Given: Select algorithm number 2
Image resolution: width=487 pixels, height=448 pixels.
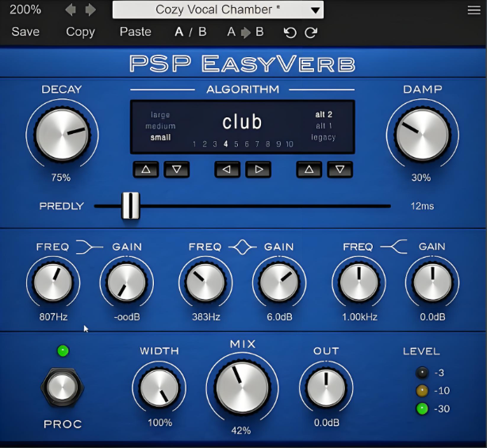Looking at the screenshot, I should click(x=205, y=144).
